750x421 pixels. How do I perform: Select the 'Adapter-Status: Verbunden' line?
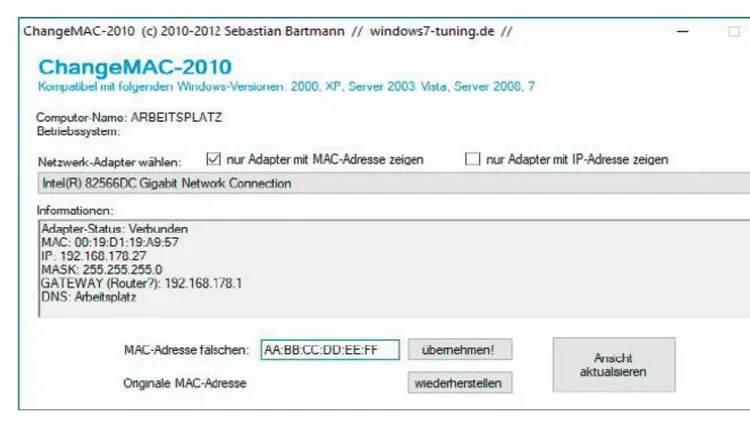(x=114, y=229)
